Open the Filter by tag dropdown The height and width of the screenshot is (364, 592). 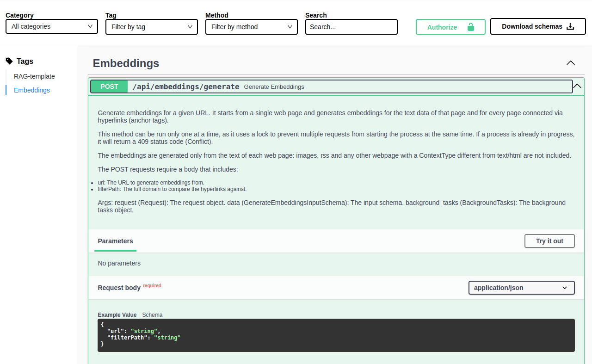[151, 27]
